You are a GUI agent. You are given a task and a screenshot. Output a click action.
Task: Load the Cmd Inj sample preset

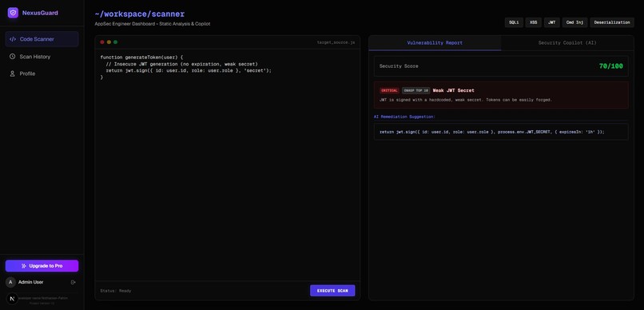tap(574, 22)
